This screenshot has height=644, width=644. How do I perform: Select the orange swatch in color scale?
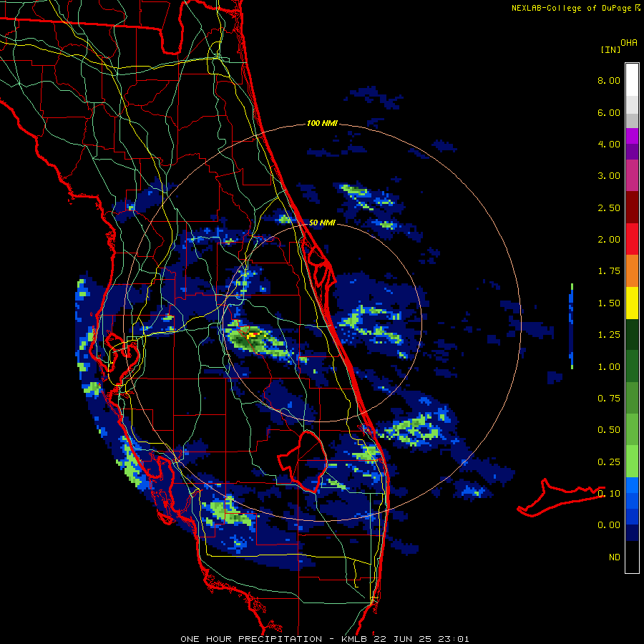pos(632,271)
